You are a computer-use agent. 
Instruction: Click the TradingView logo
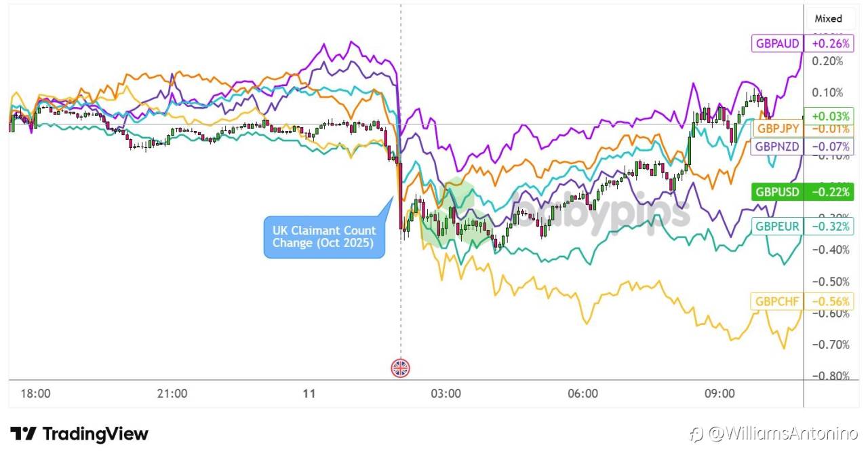click(x=79, y=434)
